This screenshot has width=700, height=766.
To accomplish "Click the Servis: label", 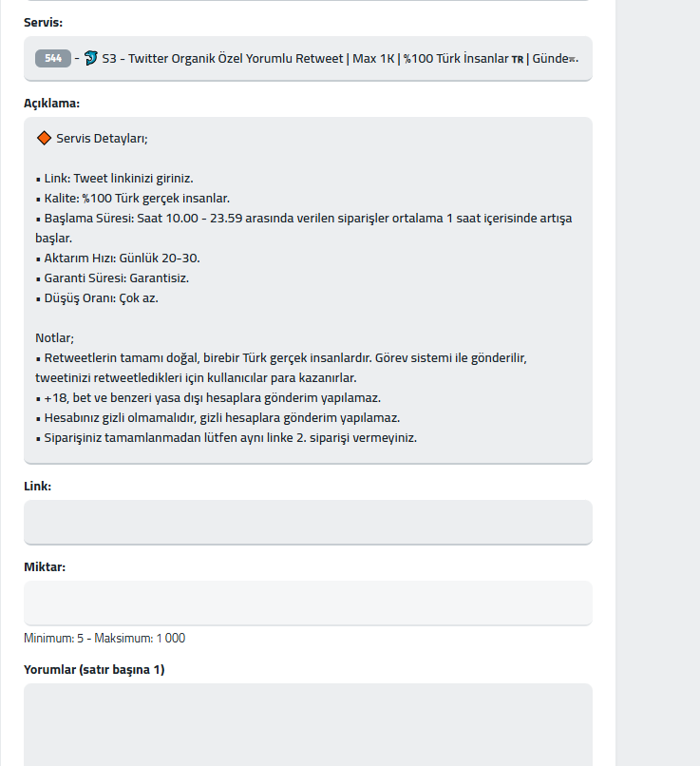I will 44,23.
